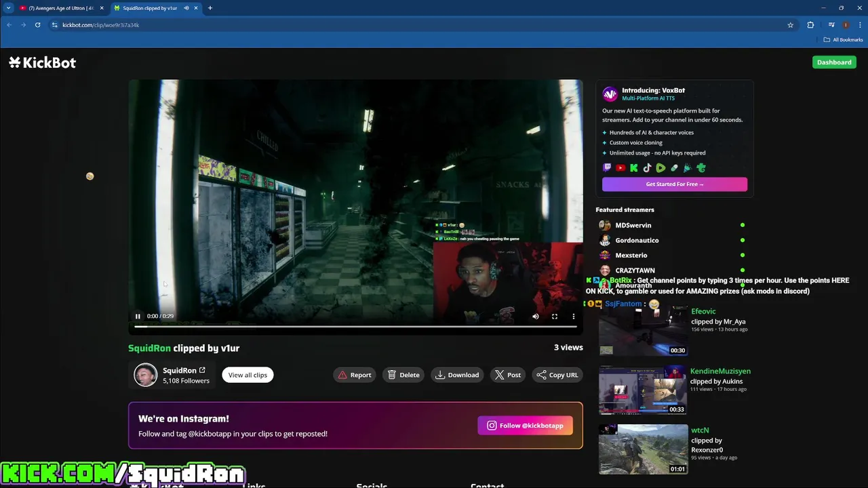Viewport: 868px width, 488px height.
Task: Open the Dashboard button
Action: (x=834, y=62)
